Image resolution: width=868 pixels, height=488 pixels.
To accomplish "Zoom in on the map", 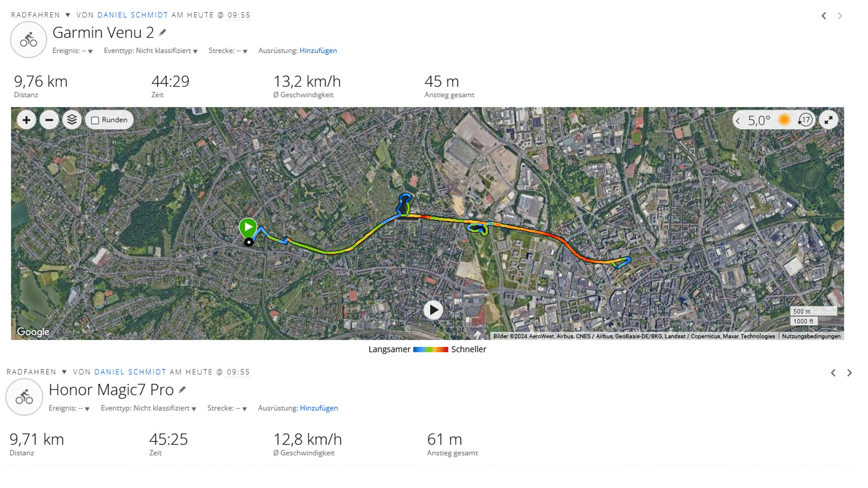I will point(26,120).
